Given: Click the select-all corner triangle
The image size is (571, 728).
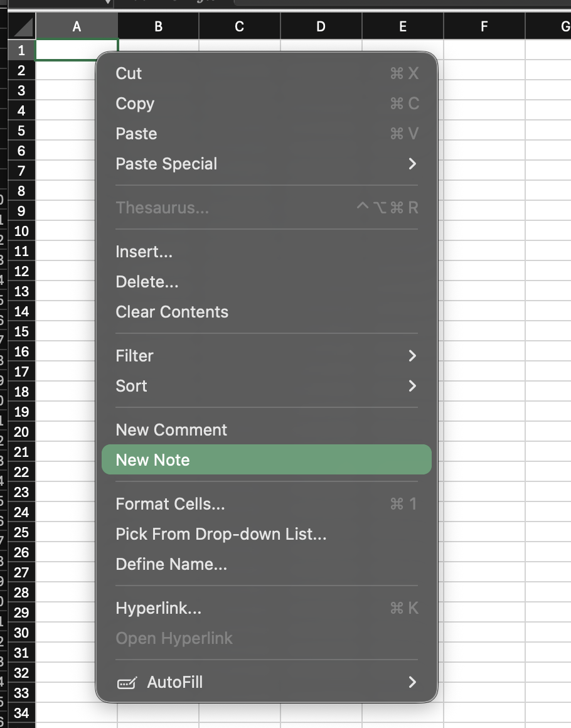Looking at the screenshot, I should [23, 27].
